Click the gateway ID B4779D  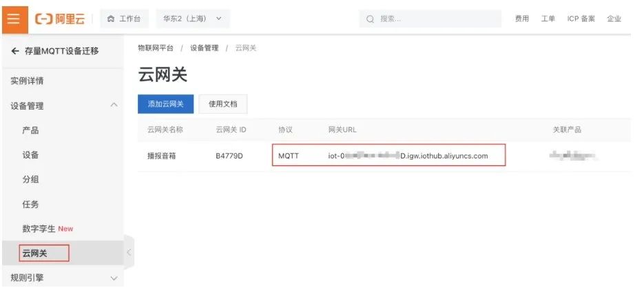coord(229,156)
